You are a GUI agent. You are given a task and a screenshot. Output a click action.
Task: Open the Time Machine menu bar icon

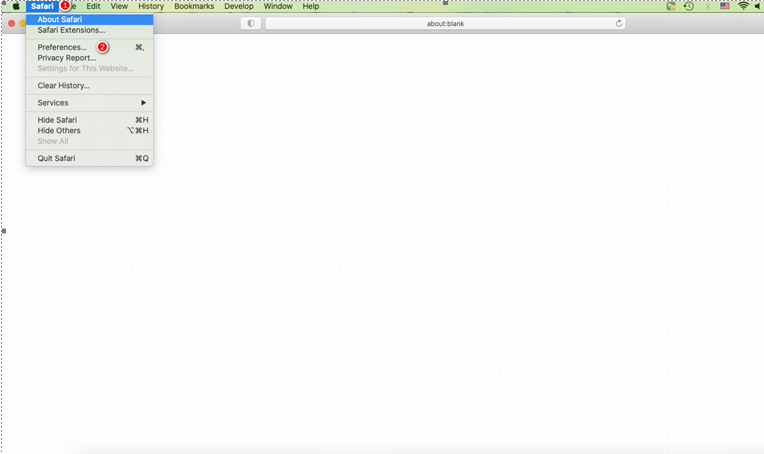688,6
